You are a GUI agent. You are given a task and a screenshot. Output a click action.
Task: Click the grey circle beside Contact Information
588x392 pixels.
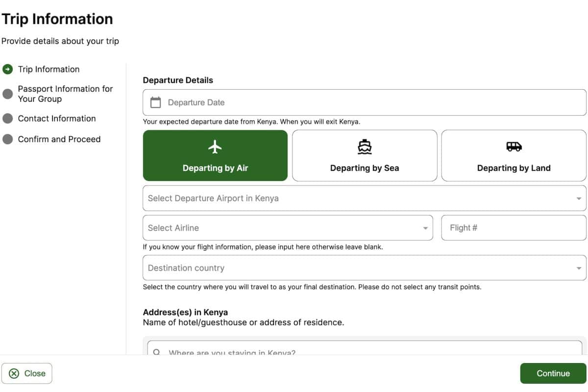pos(7,119)
